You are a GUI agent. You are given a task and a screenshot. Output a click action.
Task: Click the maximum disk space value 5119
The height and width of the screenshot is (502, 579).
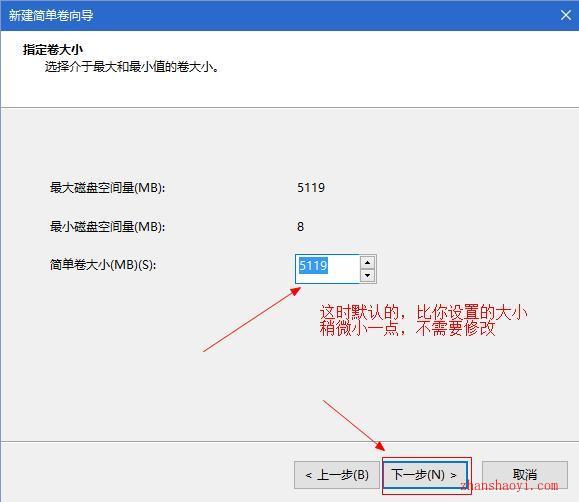pos(311,188)
